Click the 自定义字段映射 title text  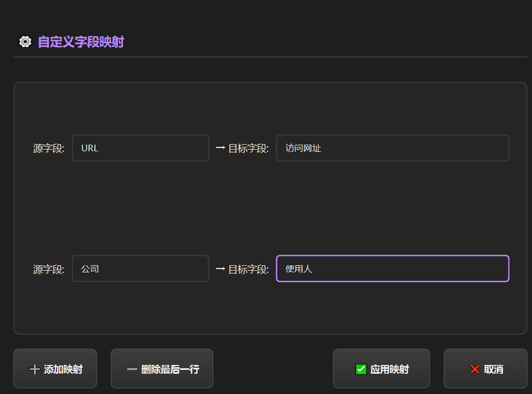coord(81,42)
